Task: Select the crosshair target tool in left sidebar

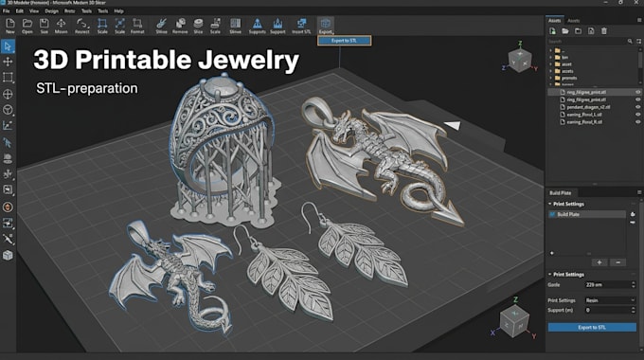Action: click(8, 94)
